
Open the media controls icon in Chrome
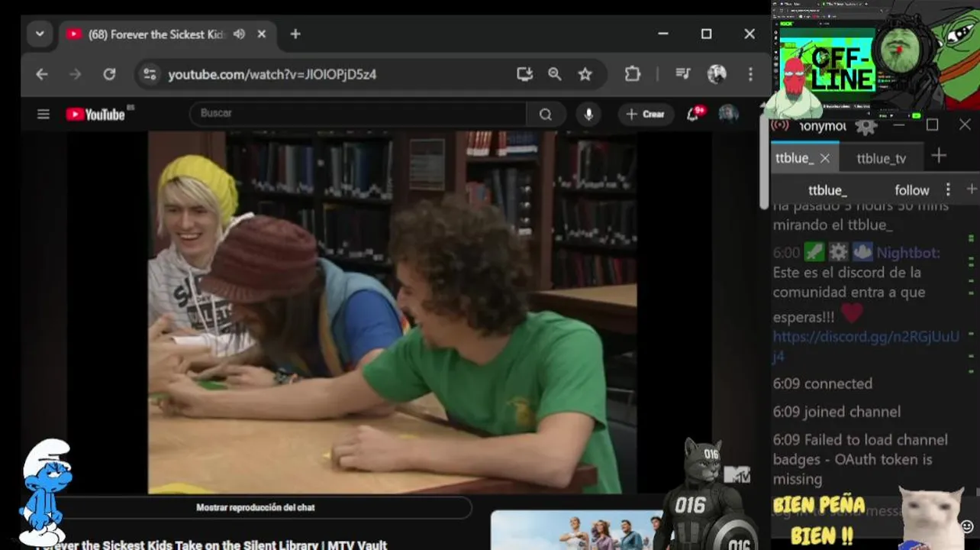pos(683,74)
